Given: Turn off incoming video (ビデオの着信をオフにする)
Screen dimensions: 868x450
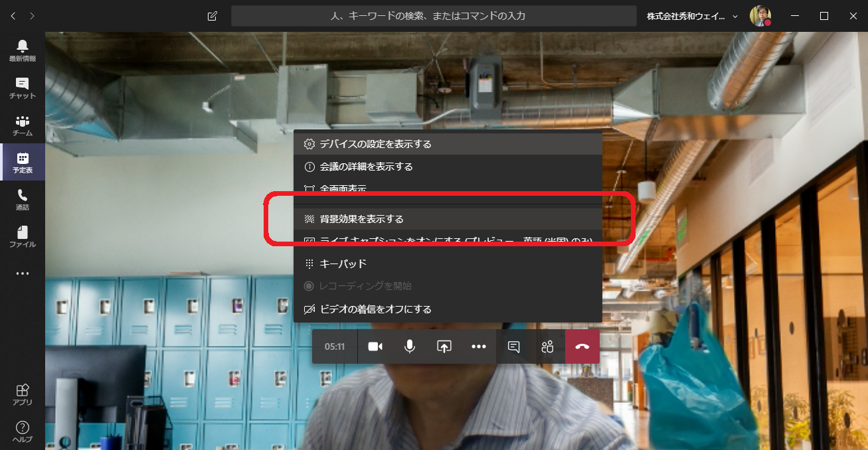Looking at the screenshot, I should (375, 309).
